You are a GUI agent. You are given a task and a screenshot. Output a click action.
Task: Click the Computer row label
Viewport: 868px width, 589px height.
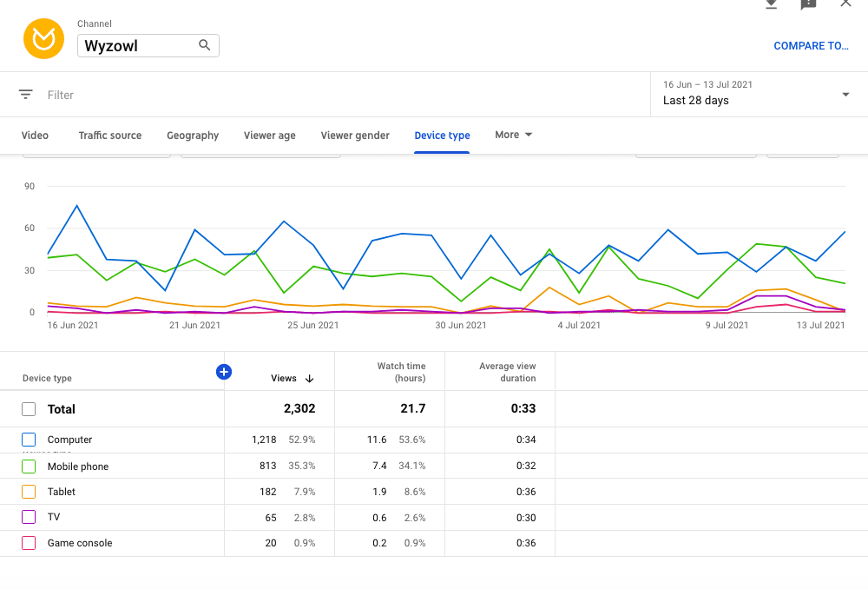pos(69,440)
